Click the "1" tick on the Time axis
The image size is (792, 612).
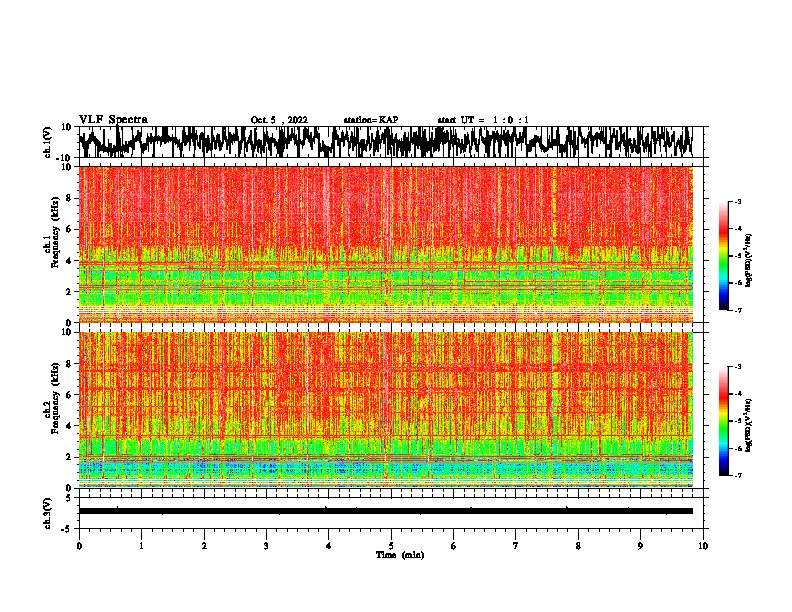point(142,546)
